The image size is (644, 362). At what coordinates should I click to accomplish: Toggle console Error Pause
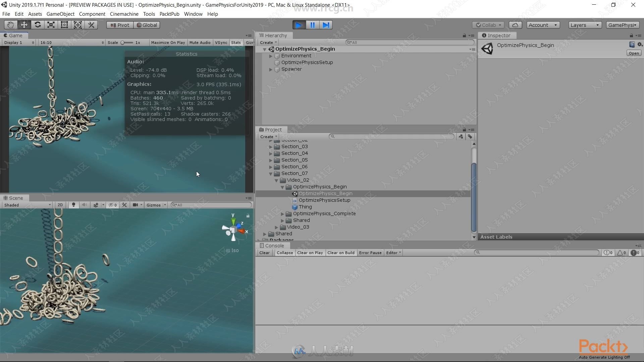[x=370, y=253]
